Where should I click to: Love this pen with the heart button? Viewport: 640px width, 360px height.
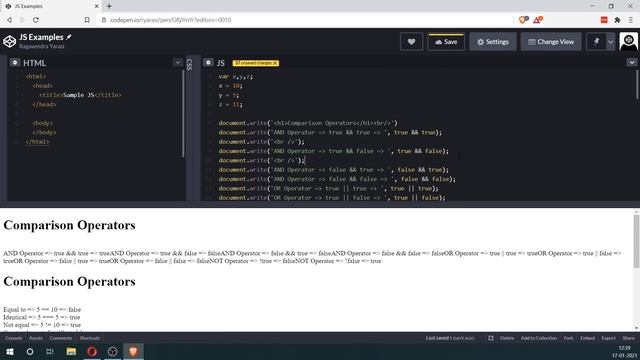point(411,42)
